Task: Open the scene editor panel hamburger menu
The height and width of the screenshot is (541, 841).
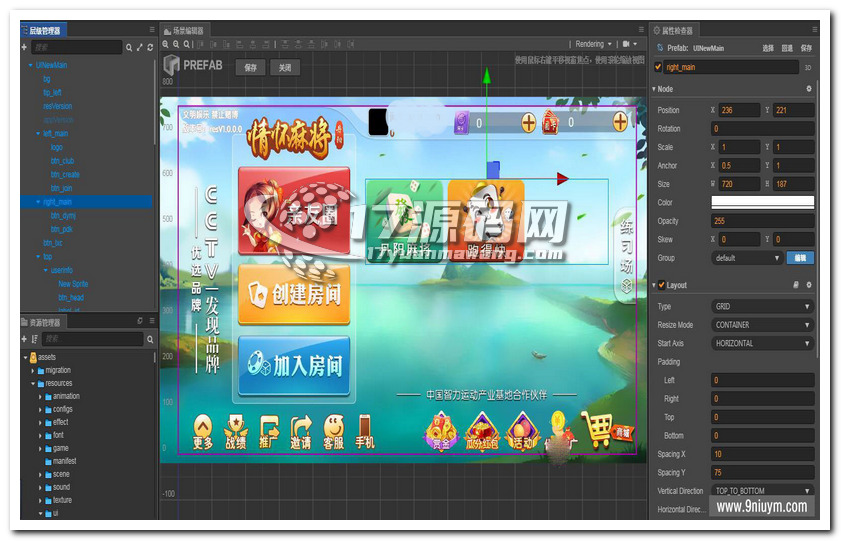Action: pyautogui.click(x=641, y=29)
